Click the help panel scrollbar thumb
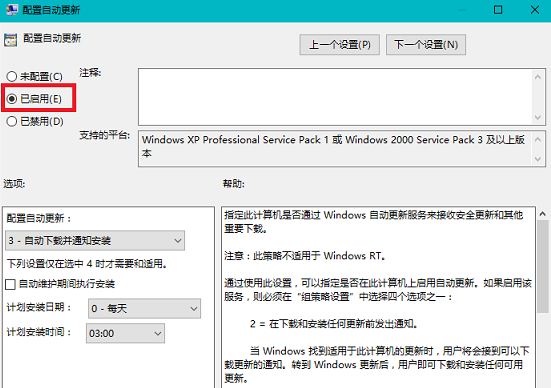The image size is (551, 388). click(x=543, y=266)
